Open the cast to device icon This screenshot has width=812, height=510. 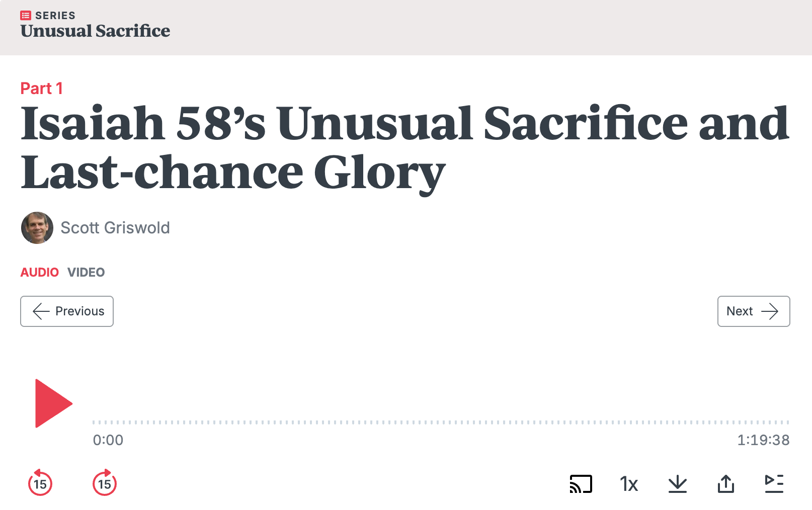point(581,484)
